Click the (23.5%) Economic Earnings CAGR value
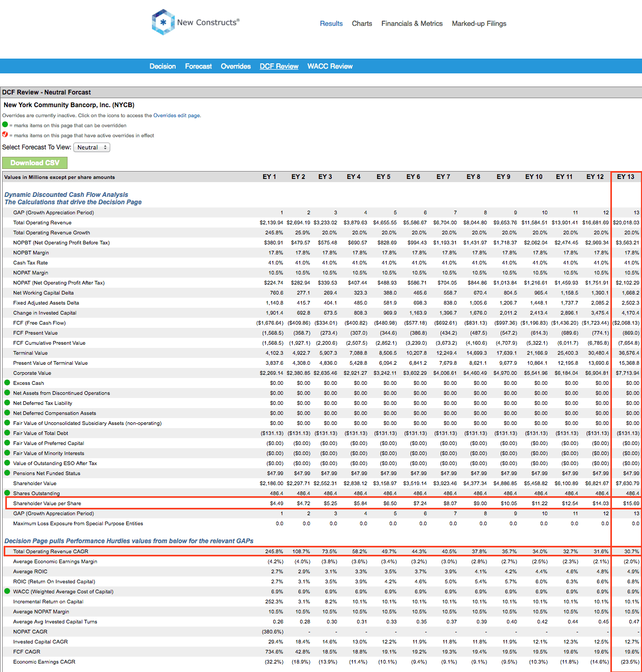 click(x=630, y=661)
